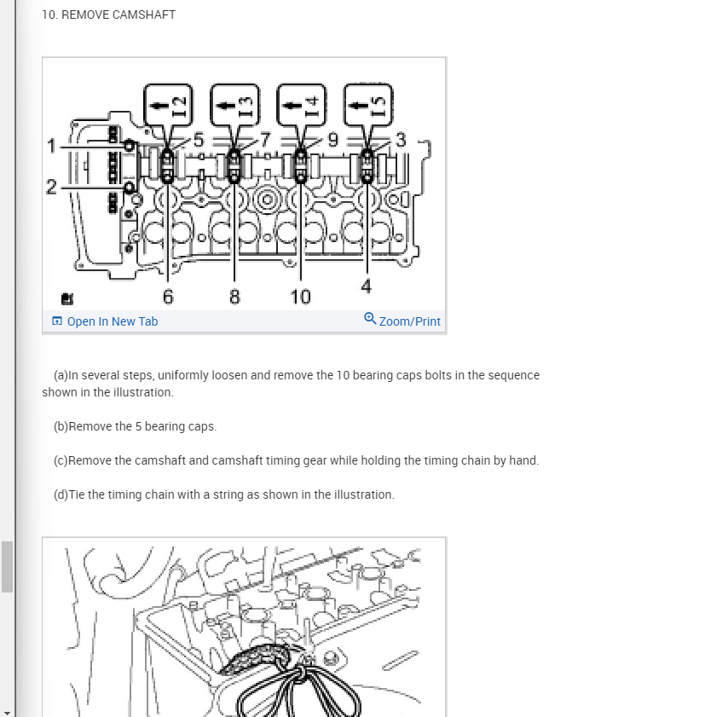The image size is (728, 717).
Task: Click the I5 arrow bearing cap label
Action: pyautogui.click(x=368, y=105)
